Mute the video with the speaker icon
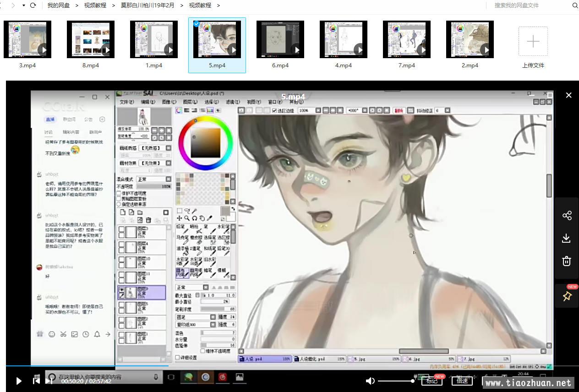The image size is (579, 392). 370,381
